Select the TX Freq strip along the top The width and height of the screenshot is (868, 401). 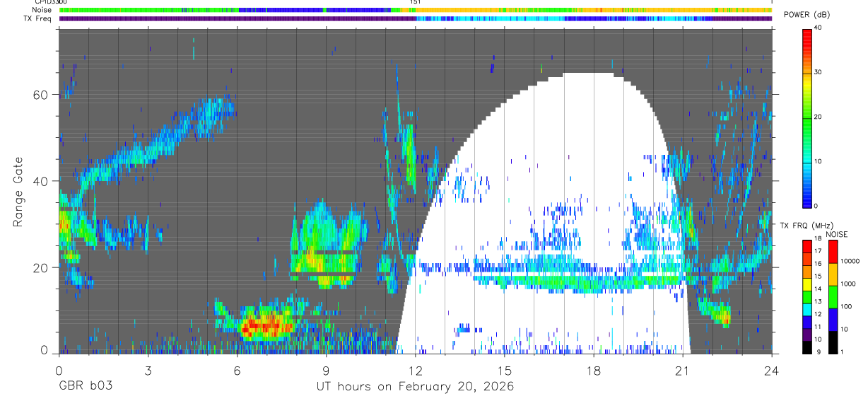tap(415, 18)
